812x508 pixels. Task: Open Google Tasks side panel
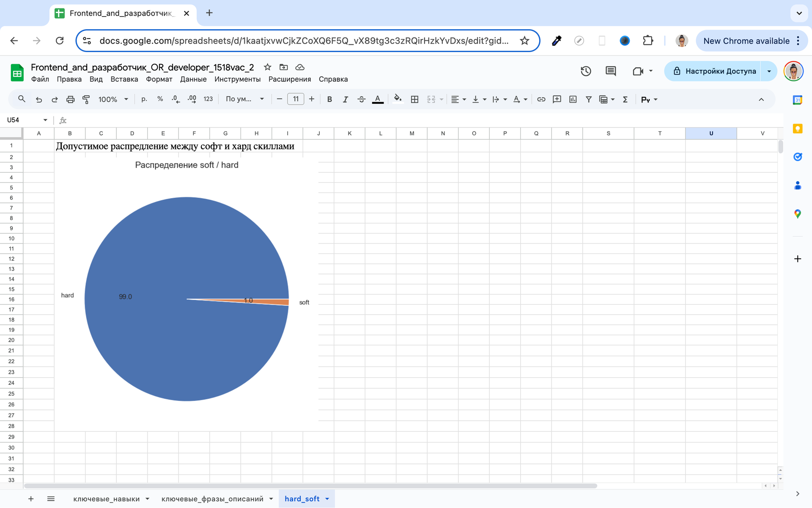coord(798,157)
